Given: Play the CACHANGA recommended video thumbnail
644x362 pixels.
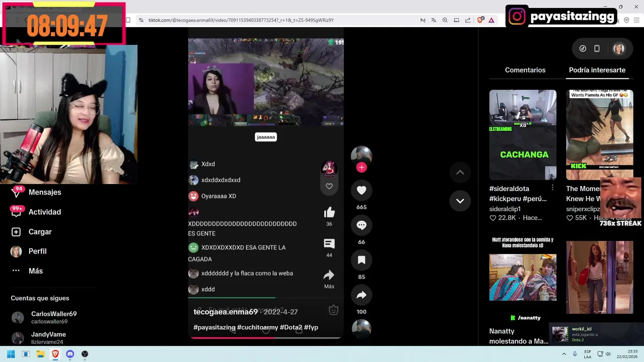Looking at the screenshot, I should coord(523,135).
